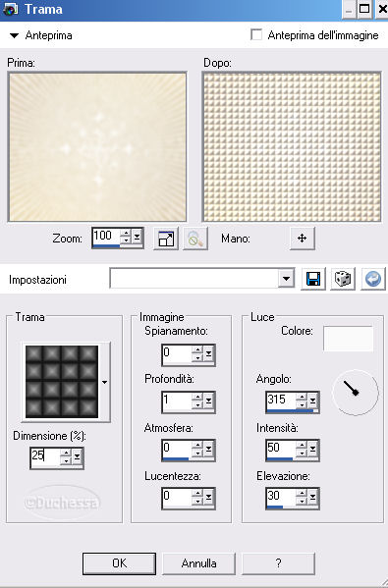Screen dimensions: 388x588
Task: Increase Intensità with the up spinner arrow
Action: 302,445
